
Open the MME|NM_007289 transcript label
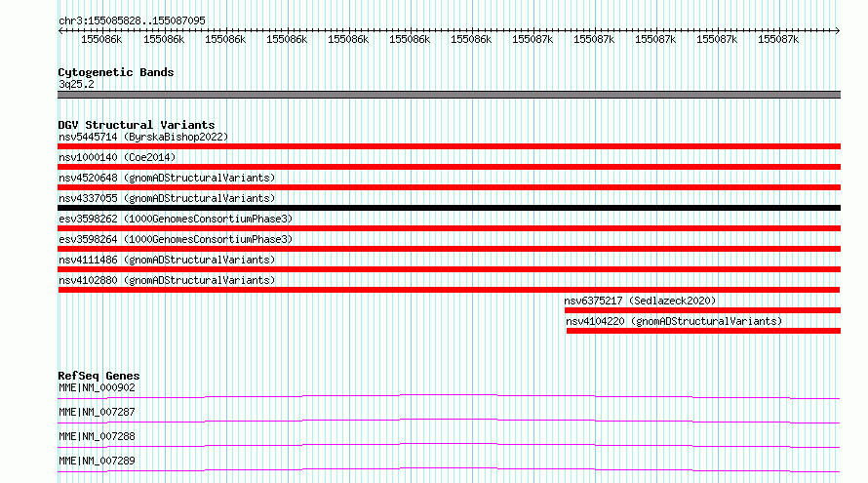coord(97,461)
